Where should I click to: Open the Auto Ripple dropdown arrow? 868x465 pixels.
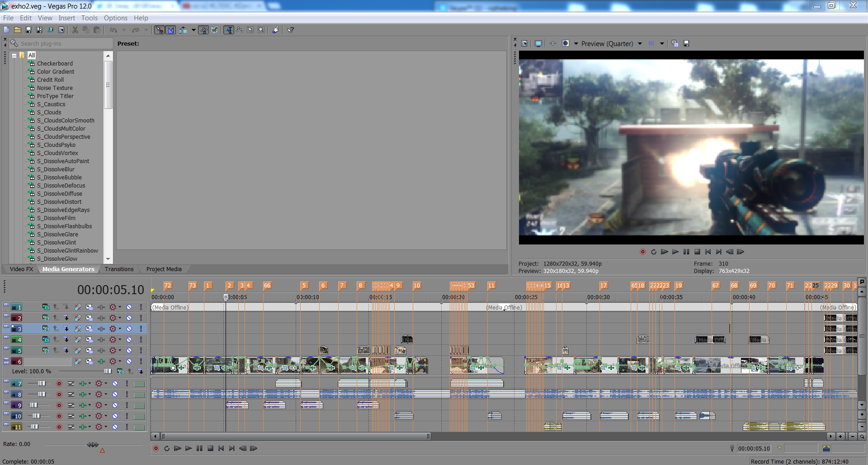[x=193, y=30]
